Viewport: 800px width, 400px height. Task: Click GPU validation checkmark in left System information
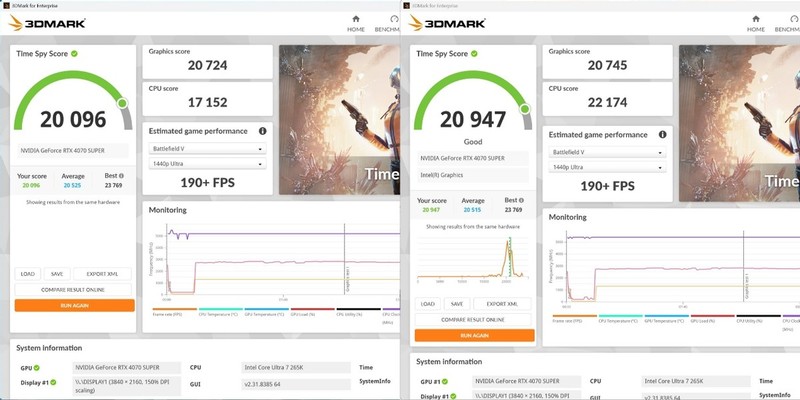[x=37, y=368]
